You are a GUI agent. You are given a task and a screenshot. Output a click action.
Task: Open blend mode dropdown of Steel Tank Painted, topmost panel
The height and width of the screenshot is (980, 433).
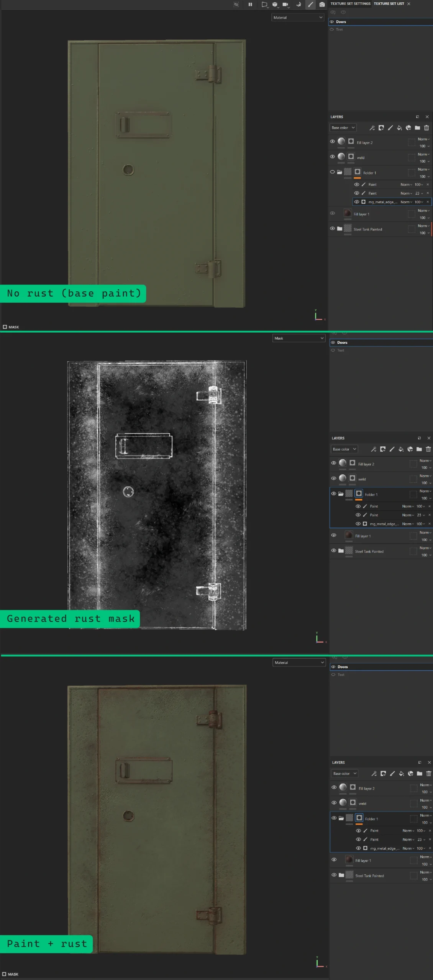tap(423, 226)
